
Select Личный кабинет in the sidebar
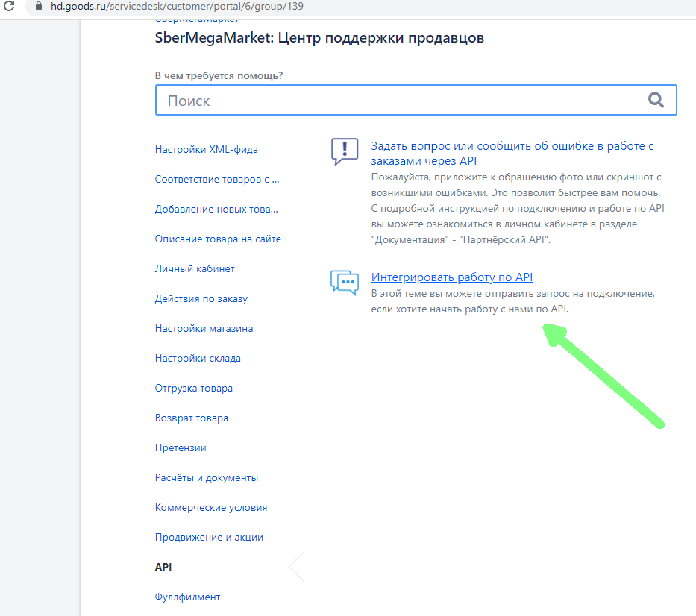tap(195, 268)
